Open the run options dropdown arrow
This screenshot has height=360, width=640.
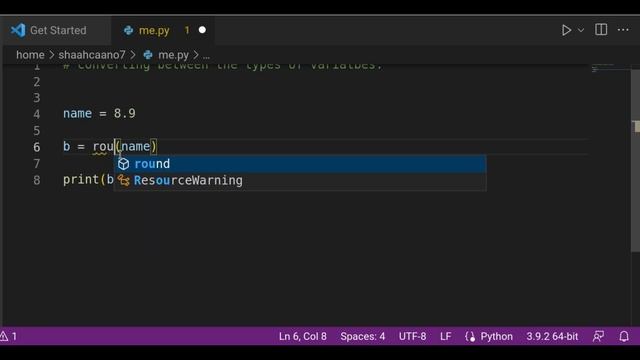pos(581,30)
